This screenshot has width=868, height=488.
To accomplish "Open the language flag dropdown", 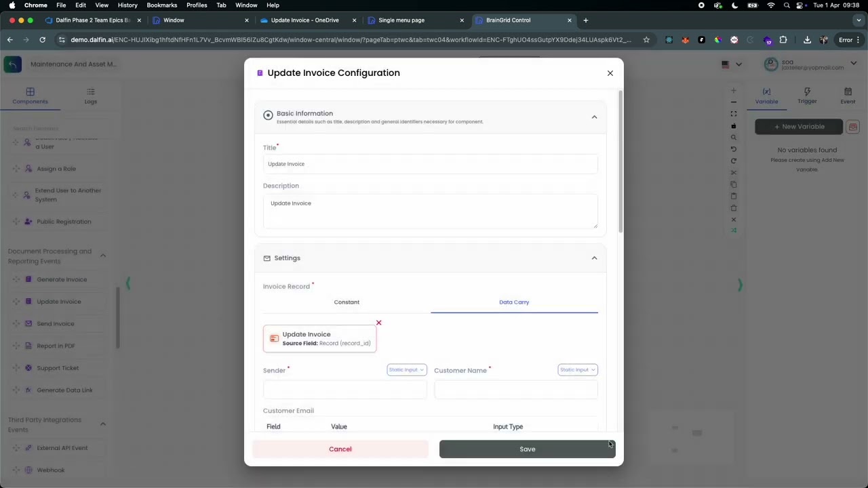I will pos(731,64).
